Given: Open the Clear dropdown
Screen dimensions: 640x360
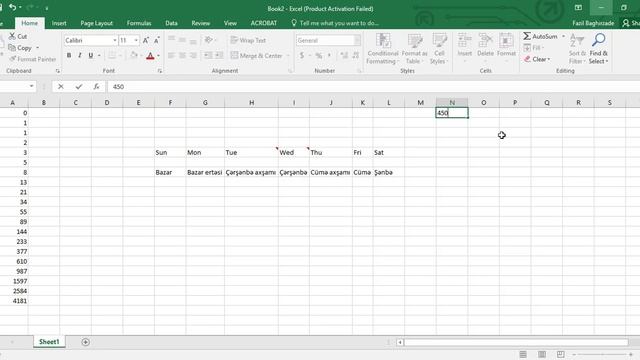Looking at the screenshot, I should pos(537,59).
